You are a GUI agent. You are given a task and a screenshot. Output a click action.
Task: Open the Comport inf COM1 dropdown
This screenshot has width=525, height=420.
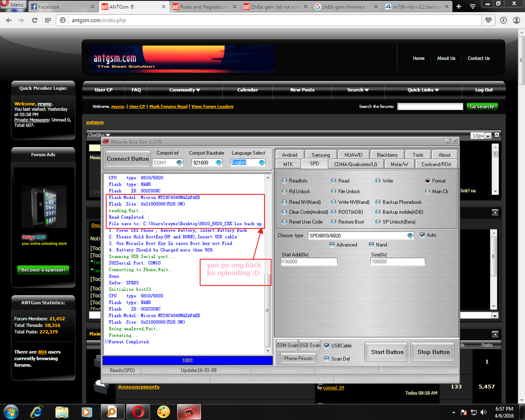(179, 163)
